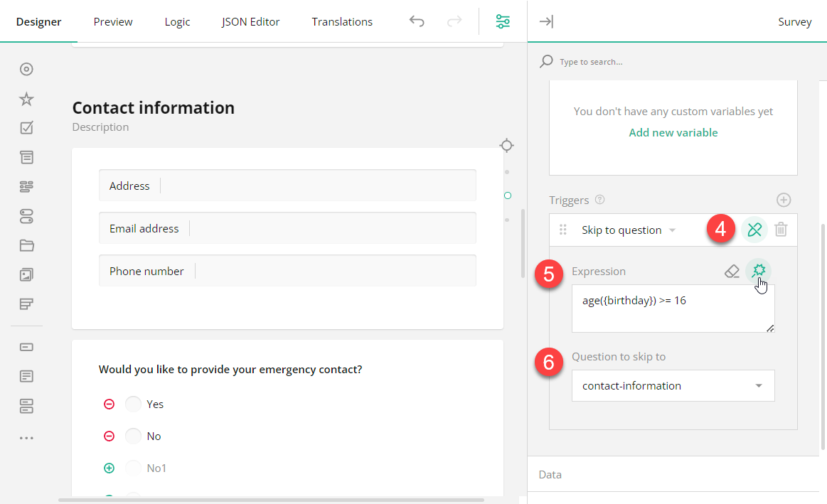This screenshot has width=827, height=504.
Task: Click the Add new variable link
Action: click(x=673, y=132)
